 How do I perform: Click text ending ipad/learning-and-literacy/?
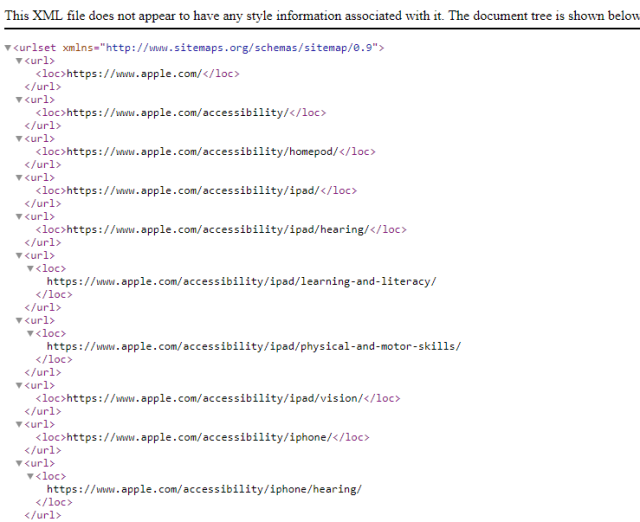pos(242,282)
